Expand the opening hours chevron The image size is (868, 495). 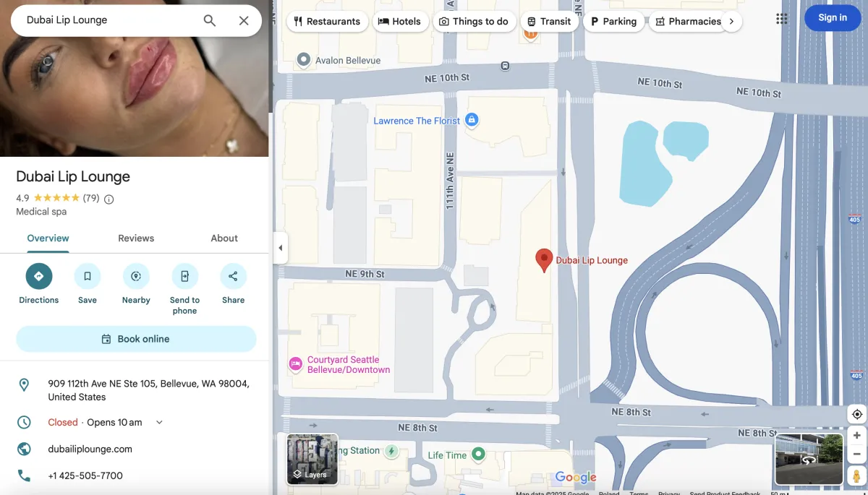coord(160,423)
